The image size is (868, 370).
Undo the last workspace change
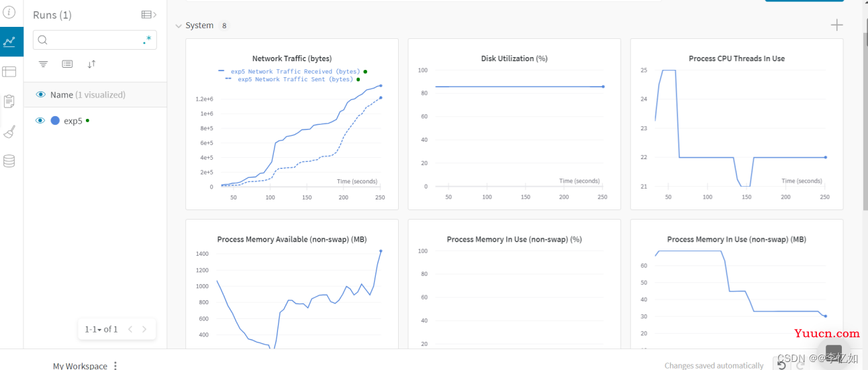[781, 365]
